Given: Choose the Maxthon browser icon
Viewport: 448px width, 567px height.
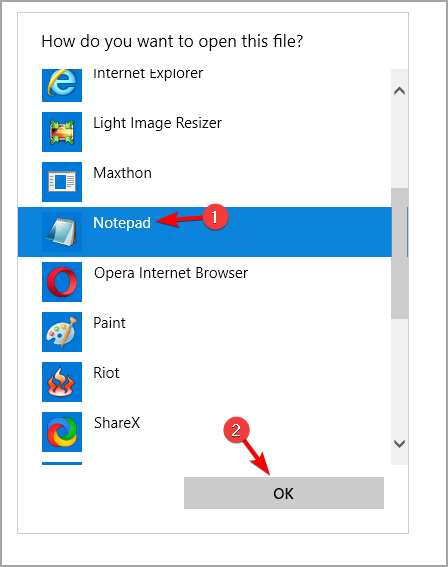Looking at the screenshot, I should coord(62,182).
